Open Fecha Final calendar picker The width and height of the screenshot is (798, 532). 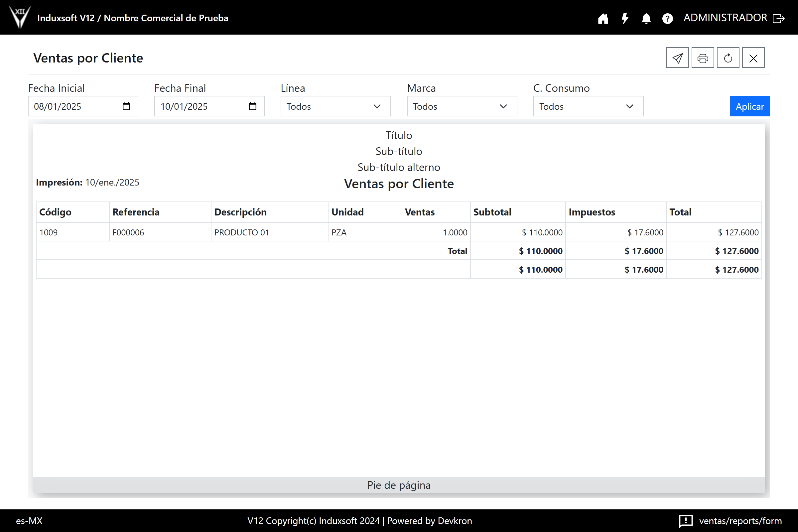pos(252,106)
